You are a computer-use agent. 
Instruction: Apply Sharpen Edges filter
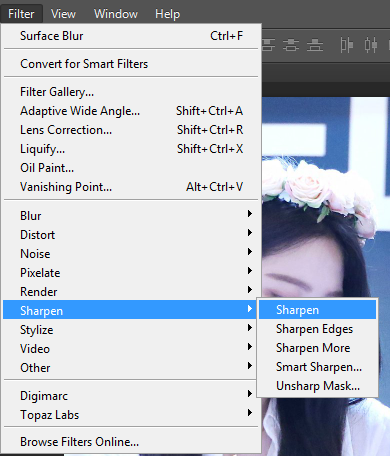318,329
